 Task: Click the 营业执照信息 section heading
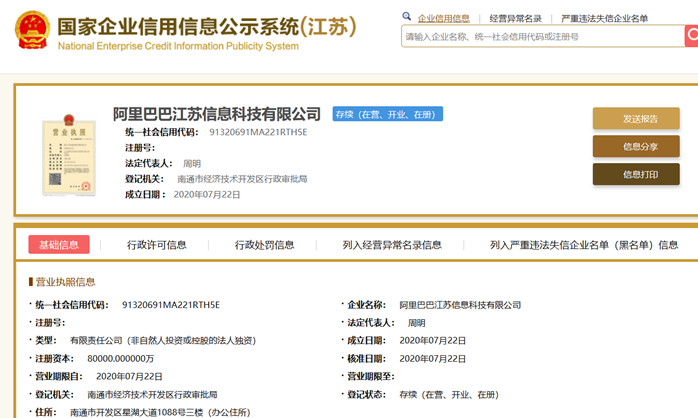click(65, 282)
